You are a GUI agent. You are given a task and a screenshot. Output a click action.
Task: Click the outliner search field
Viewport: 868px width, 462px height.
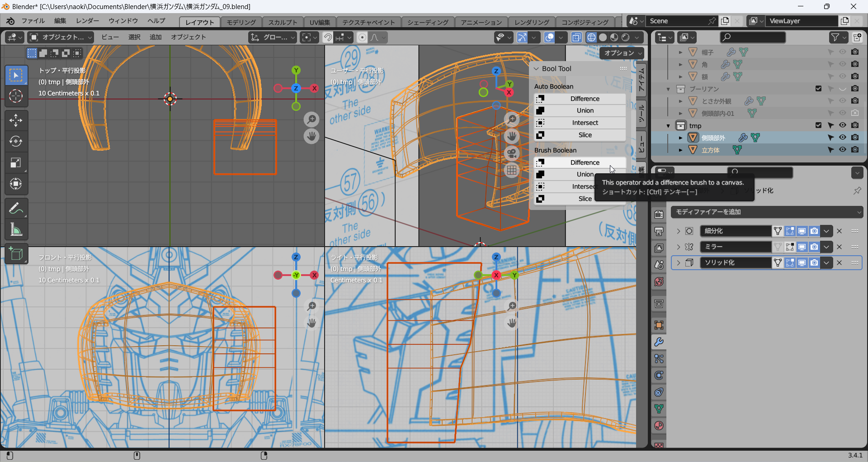point(752,38)
